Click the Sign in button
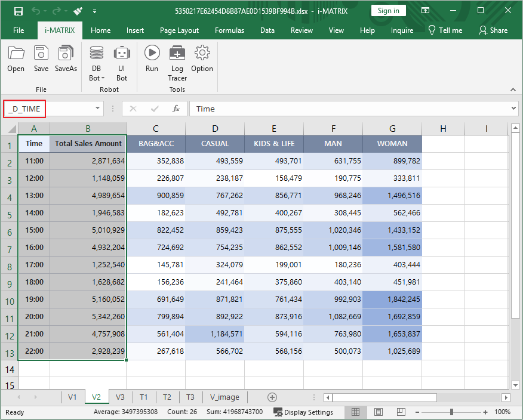 point(388,11)
